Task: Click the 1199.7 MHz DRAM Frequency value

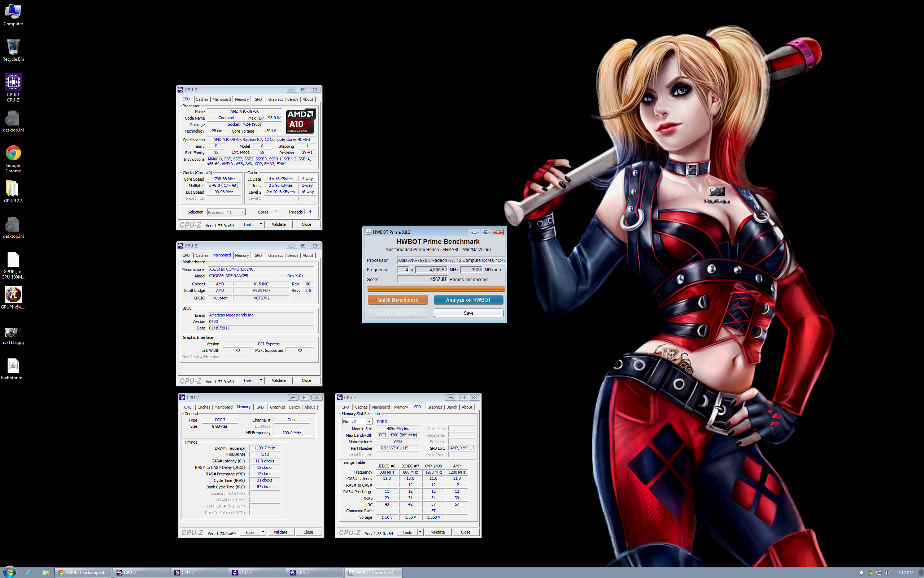Action: [x=265, y=448]
